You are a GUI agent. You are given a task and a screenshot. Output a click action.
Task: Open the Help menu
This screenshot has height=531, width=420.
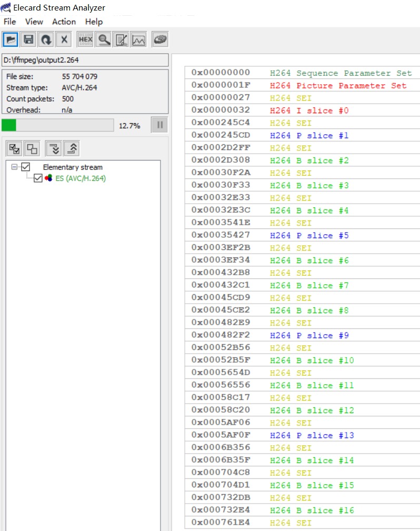[x=94, y=22]
